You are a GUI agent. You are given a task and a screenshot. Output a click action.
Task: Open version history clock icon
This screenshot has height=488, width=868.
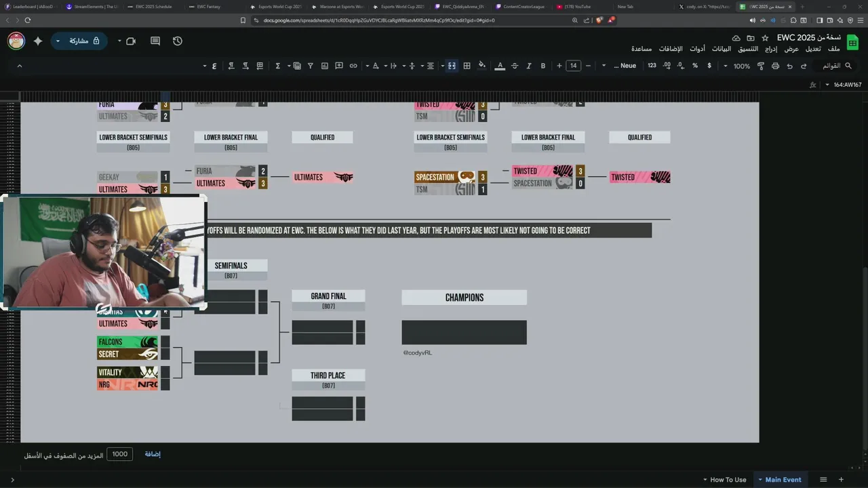[178, 41]
